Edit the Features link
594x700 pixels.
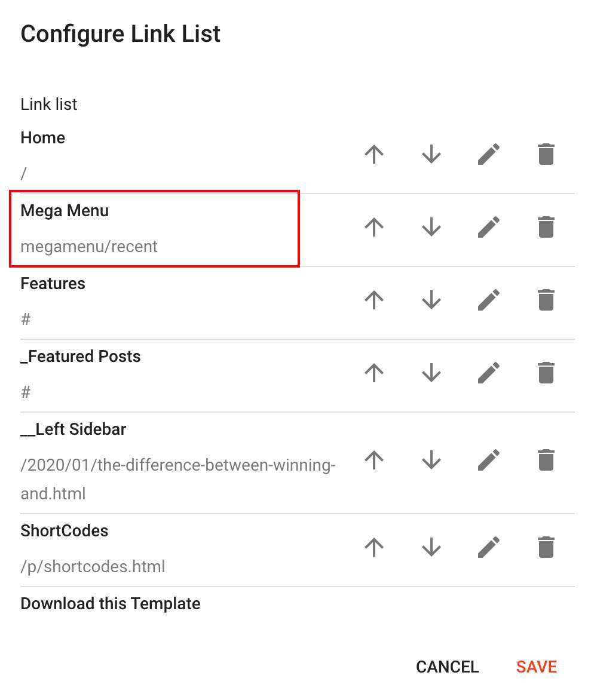tap(489, 300)
